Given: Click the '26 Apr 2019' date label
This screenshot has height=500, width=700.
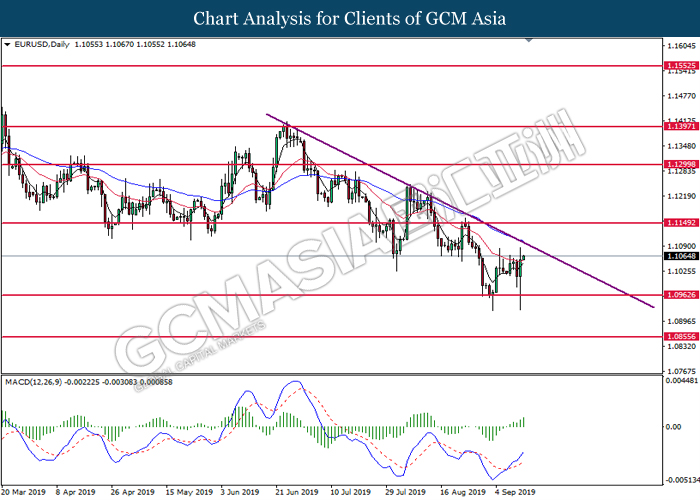Looking at the screenshot, I should point(133,492).
